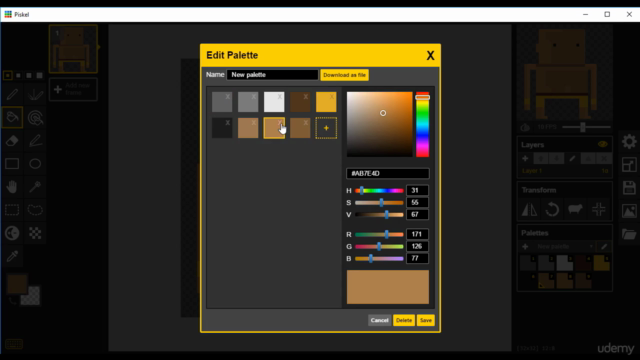This screenshot has height=360, width=640.
Task: Close the Edit Palette dialog with X
Action: [x=430, y=56]
